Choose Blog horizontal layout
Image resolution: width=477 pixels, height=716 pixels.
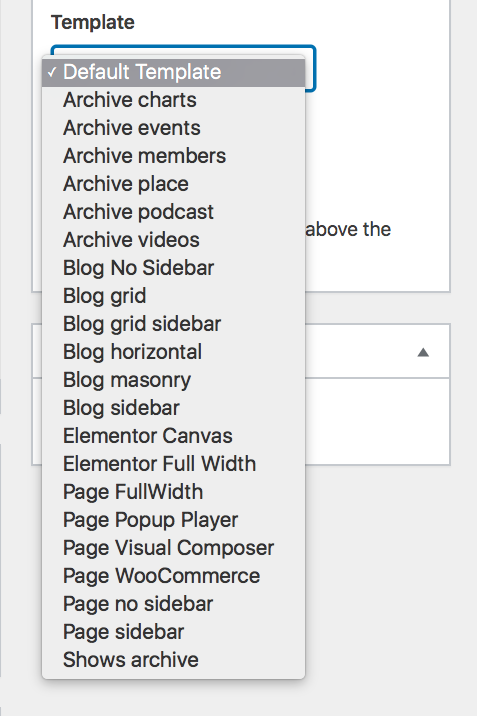pyautogui.click(x=173, y=352)
